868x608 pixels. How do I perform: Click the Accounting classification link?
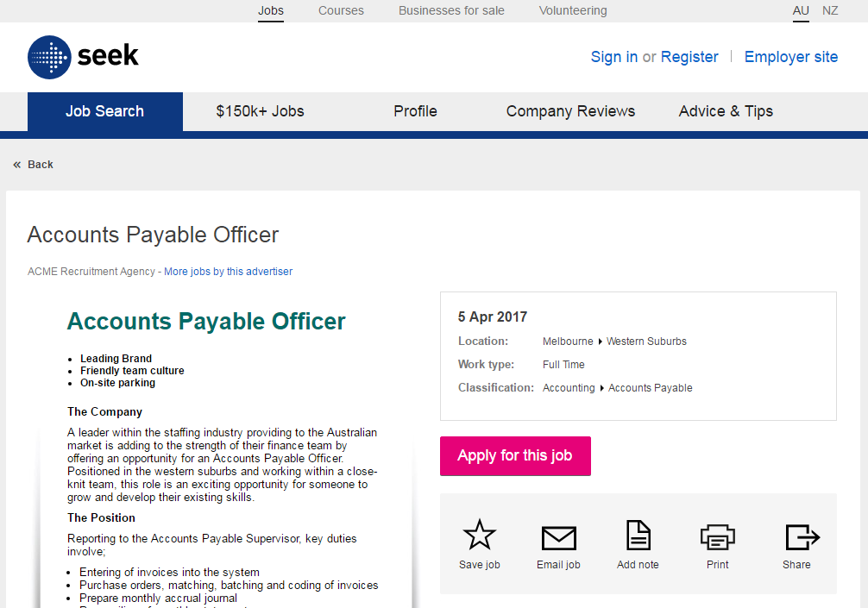569,388
